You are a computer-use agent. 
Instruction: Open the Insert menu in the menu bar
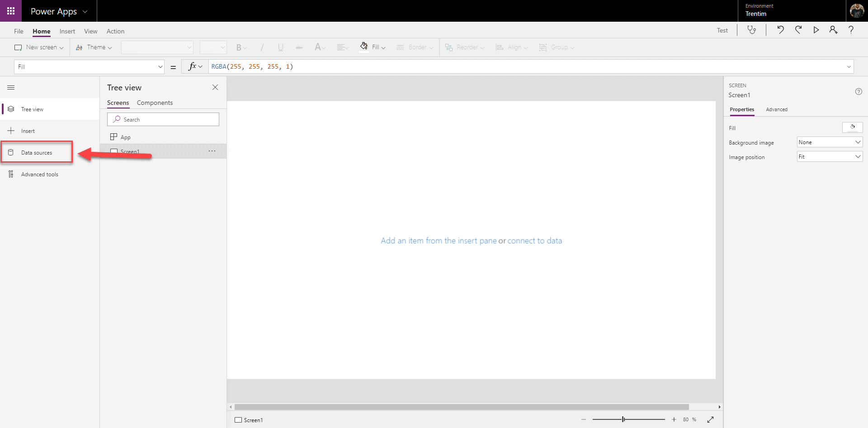point(67,31)
